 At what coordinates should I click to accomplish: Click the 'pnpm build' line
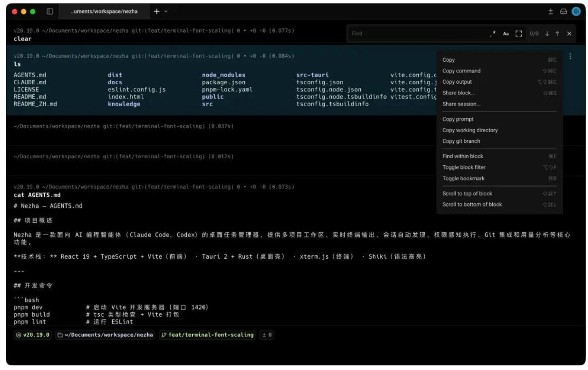(x=96, y=315)
